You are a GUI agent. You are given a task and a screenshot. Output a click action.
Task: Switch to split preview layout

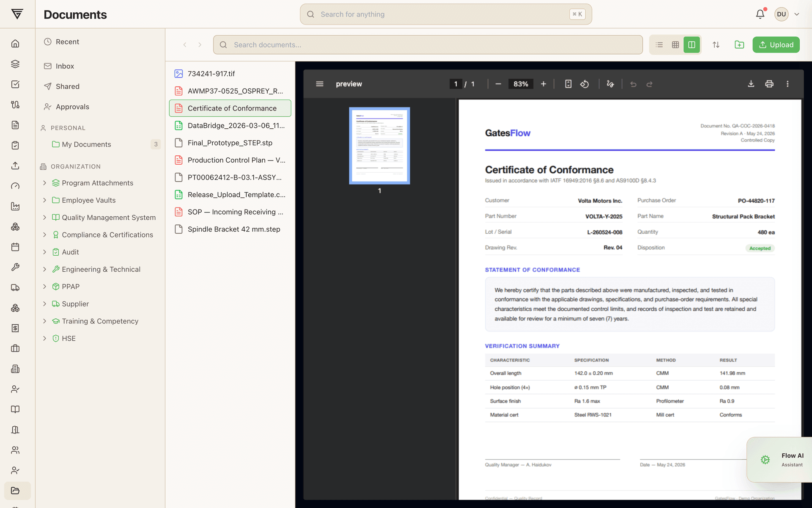coord(692,44)
